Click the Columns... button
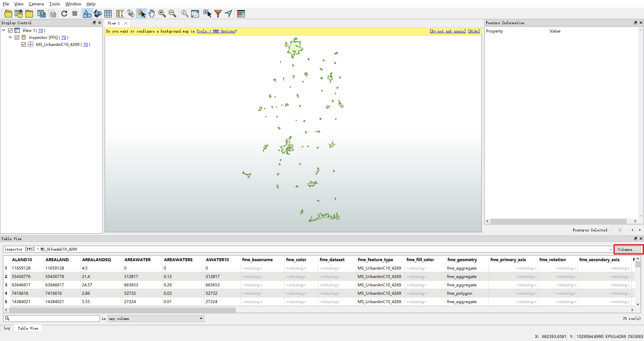Viewport: 644px width, 341px height. pos(628,249)
